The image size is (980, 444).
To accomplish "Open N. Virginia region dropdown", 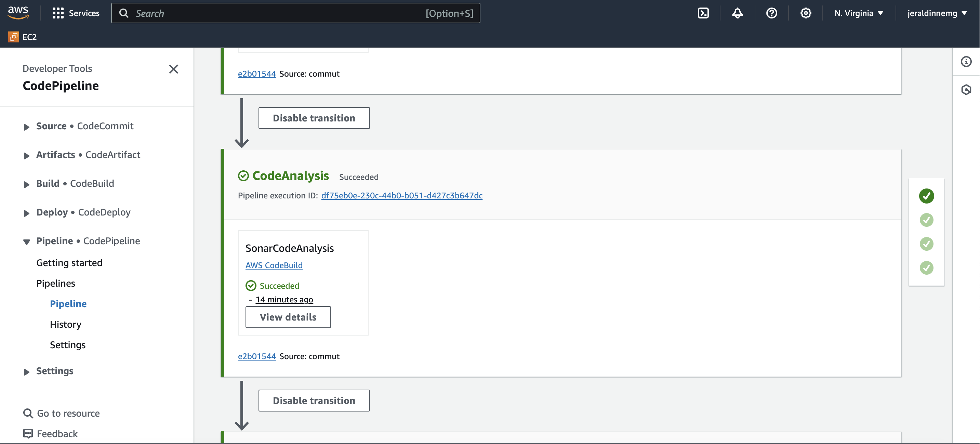I will [x=859, y=13].
